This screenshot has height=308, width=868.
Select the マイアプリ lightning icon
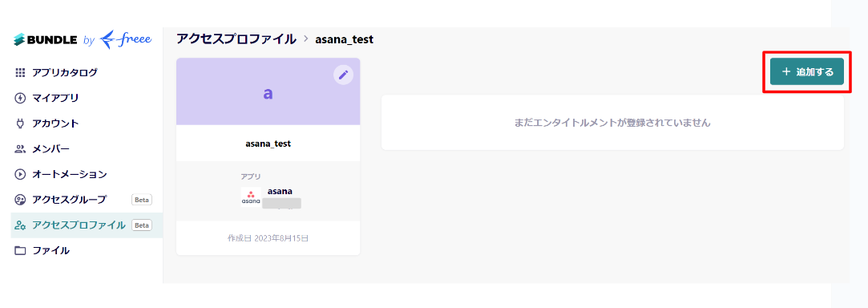(21, 98)
